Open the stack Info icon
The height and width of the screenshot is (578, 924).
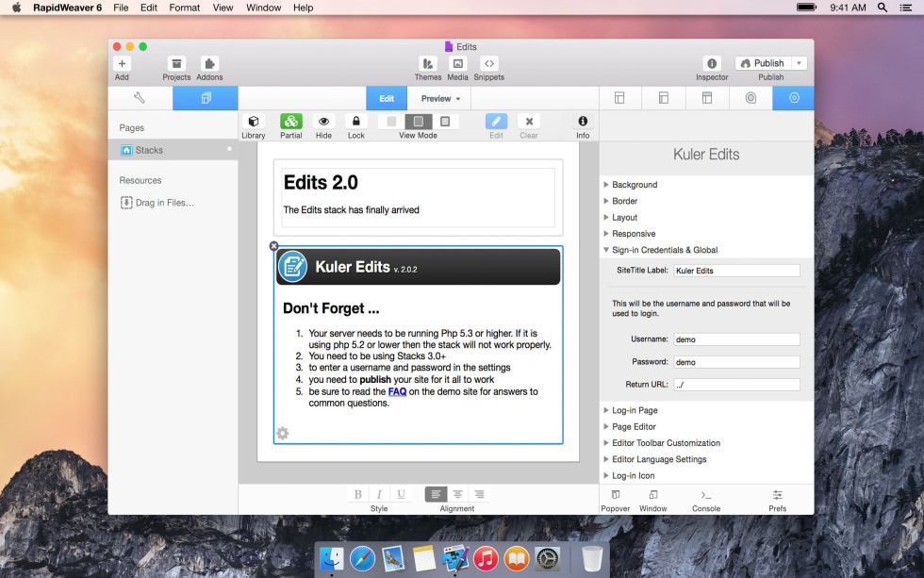pyautogui.click(x=583, y=121)
